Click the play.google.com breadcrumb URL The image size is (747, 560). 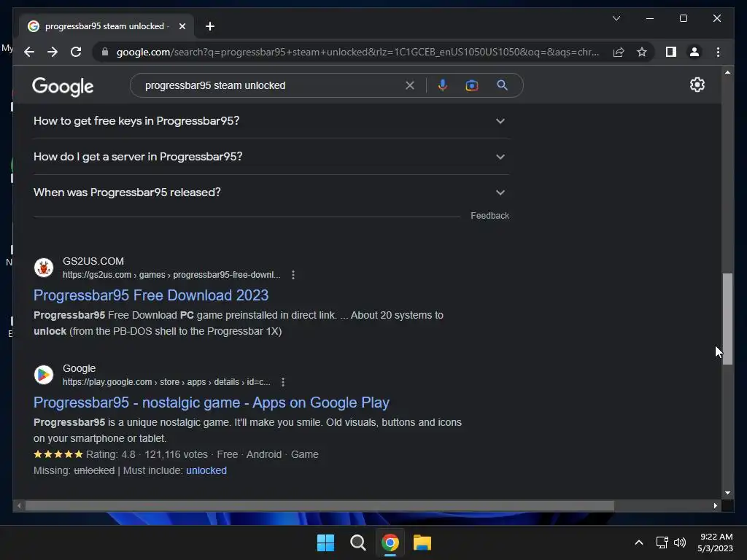coord(166,382)
